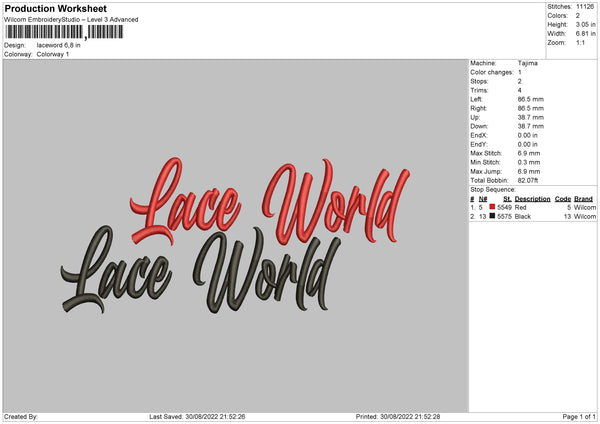
Task: Click the 'Up:' label
Action: pos(475,117)
